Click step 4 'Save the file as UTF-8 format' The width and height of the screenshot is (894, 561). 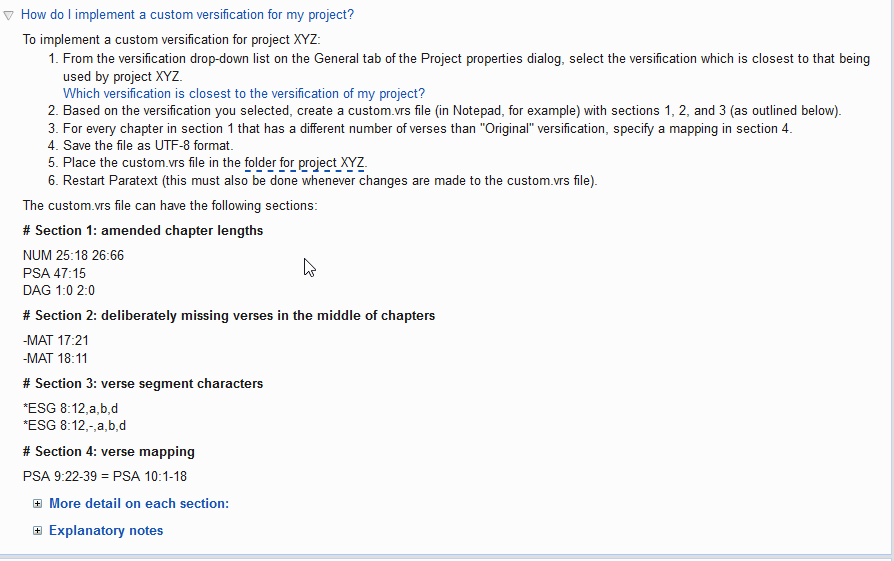(148, 146)
